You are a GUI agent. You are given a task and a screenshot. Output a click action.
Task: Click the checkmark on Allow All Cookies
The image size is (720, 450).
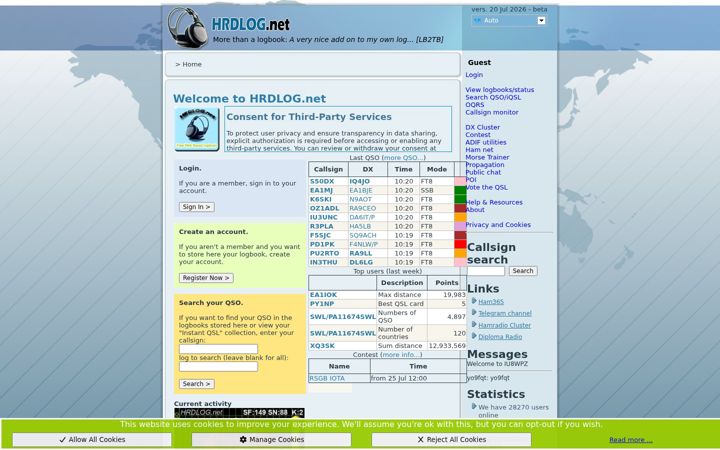[x=62, y=439]
